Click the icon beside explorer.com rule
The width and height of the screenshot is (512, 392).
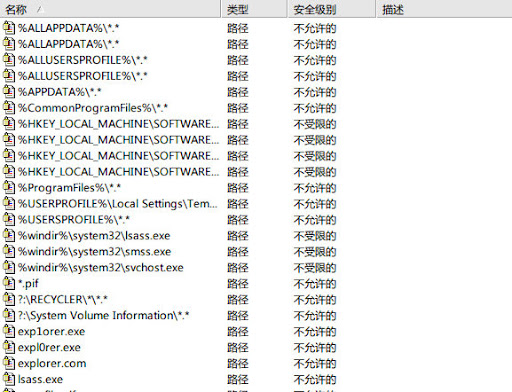9,363
